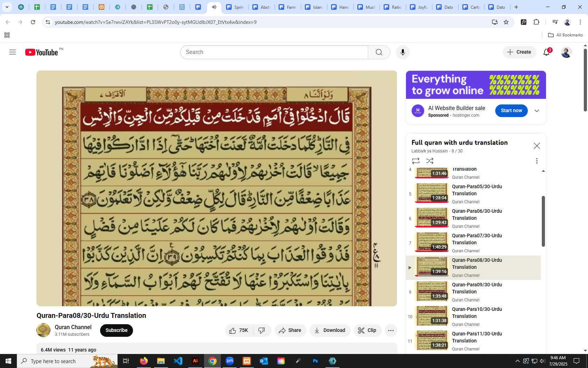588x368 pixels.
Task: Reload the page in Chrome
Action: pyautogui.click(x=33, y=22)
